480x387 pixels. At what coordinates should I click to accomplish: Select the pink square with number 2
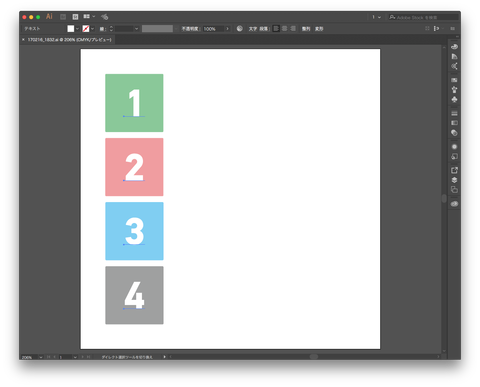[134, 167]
